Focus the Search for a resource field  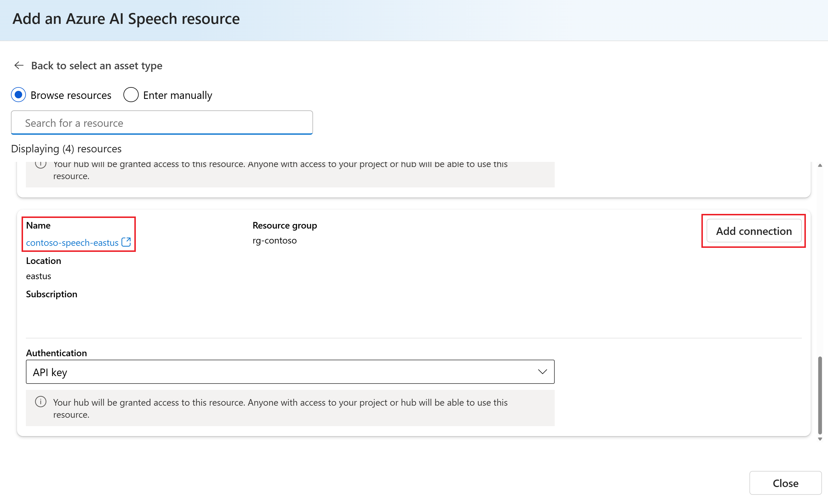pos(162,123)
